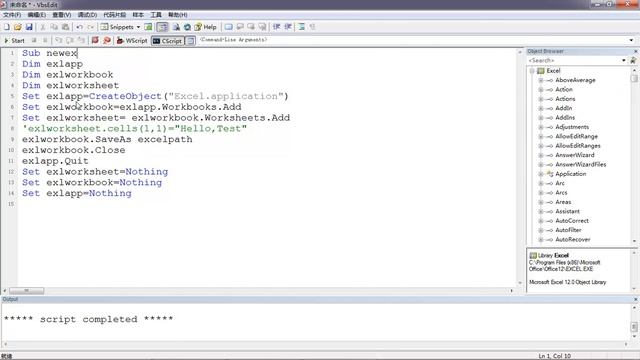640x360 pixels.
Task: Select AnswerWizard in Object Browser
Action: 575,155
